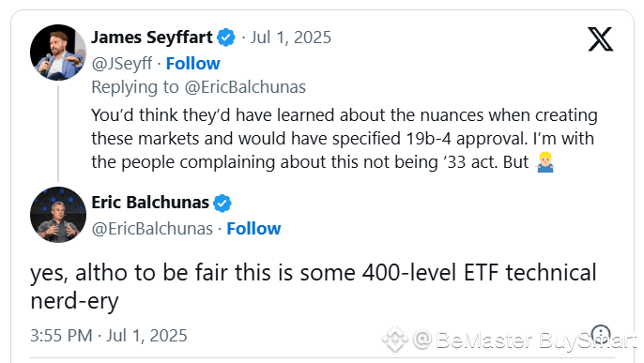Open the Jul 1, 2025 reply date link

(291, 38)
